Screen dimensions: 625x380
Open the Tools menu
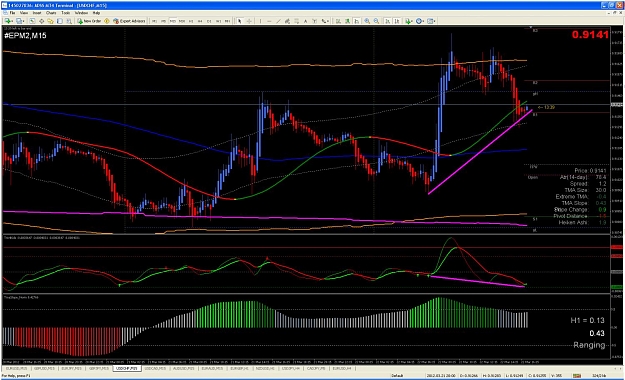(66, 13)
